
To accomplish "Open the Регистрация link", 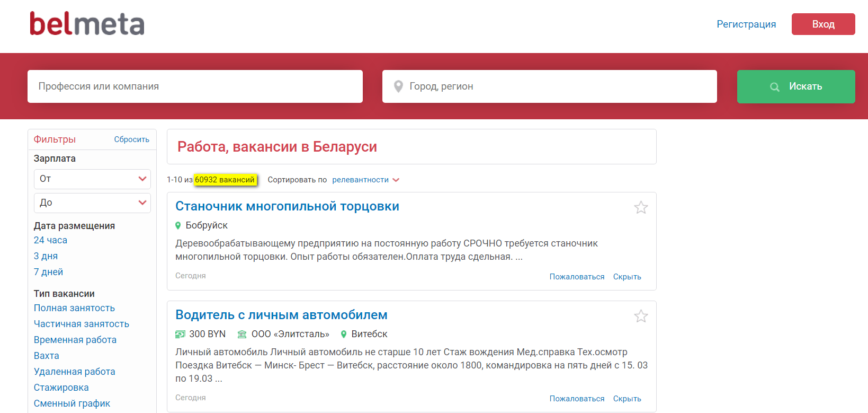I will pyautogui.click(x=746, y=24).
